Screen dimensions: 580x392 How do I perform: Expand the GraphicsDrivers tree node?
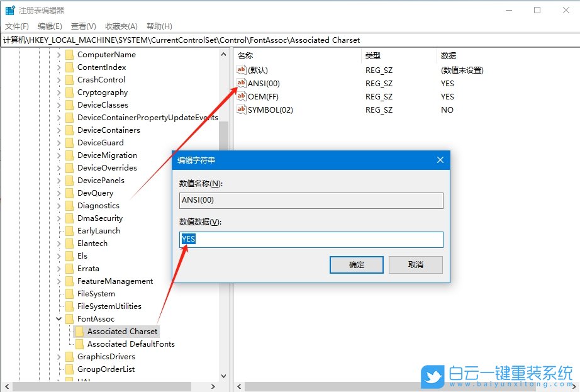point(60,356)
